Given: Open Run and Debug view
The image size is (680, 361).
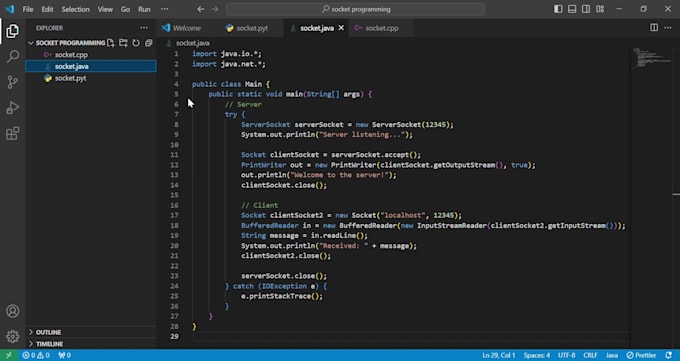Looking at the screenshot, I should 13,108.
